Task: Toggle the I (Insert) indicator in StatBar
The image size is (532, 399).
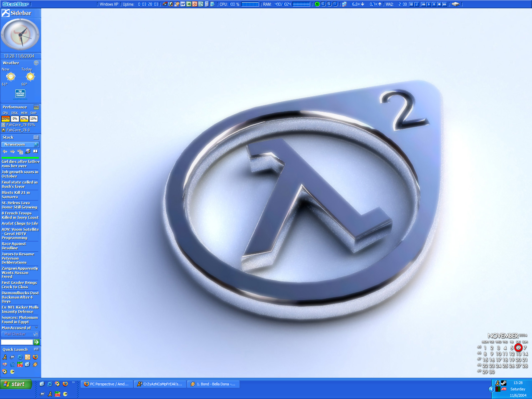Action: click(335, 4)
